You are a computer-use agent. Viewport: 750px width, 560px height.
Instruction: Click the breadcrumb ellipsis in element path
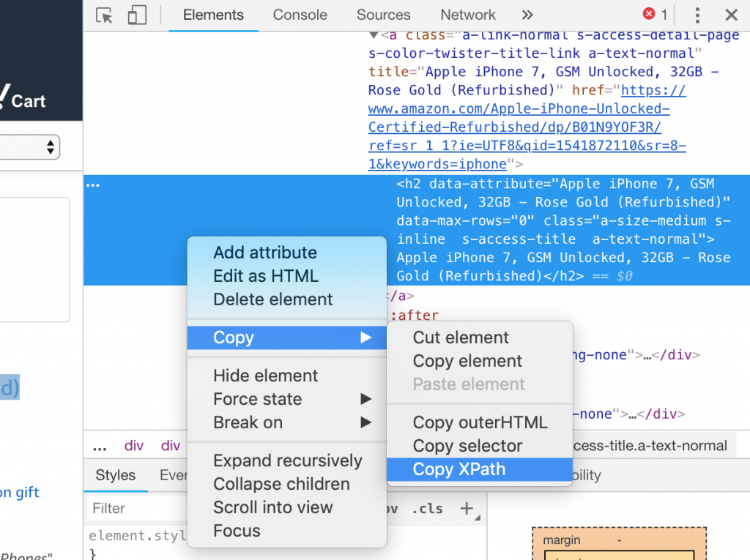pyautogui.click(x=100, y=445)
